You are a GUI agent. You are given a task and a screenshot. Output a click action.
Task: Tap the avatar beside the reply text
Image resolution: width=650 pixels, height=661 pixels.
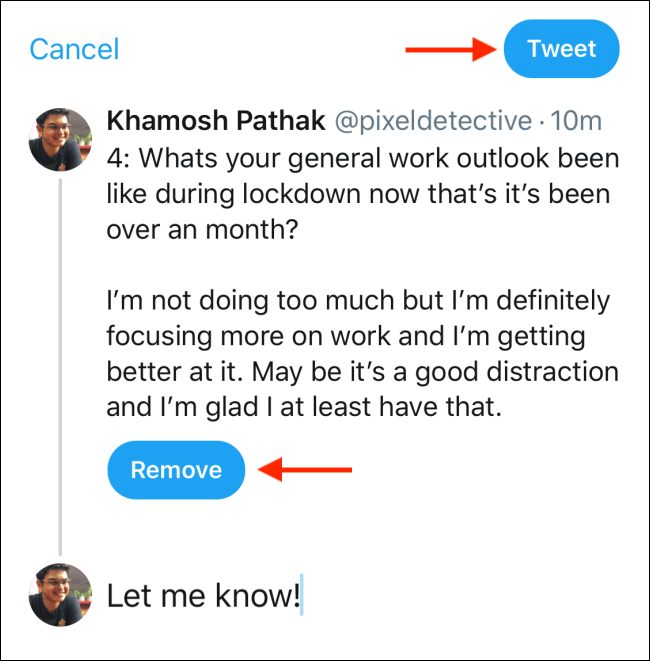click(60, 594)
